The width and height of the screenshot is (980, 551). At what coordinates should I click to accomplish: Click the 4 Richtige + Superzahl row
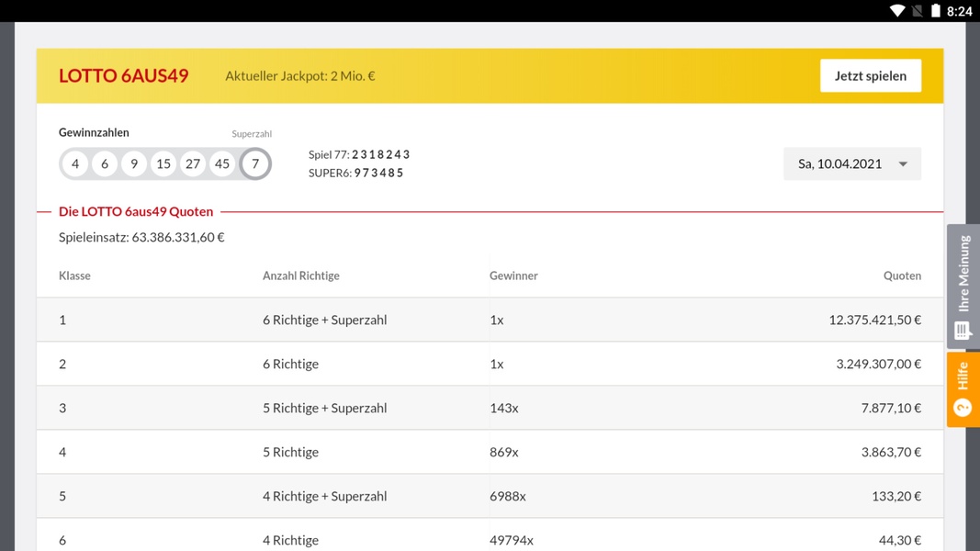point(490,496)
